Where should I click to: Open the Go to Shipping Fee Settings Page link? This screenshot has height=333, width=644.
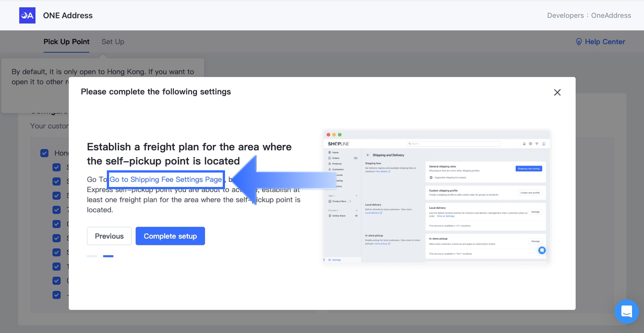coord(166,179)
